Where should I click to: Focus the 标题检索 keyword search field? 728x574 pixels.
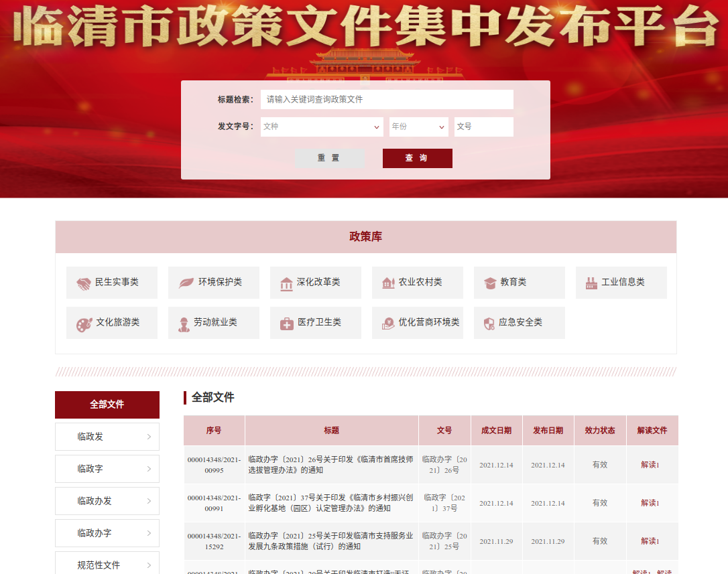pos(387,99)
